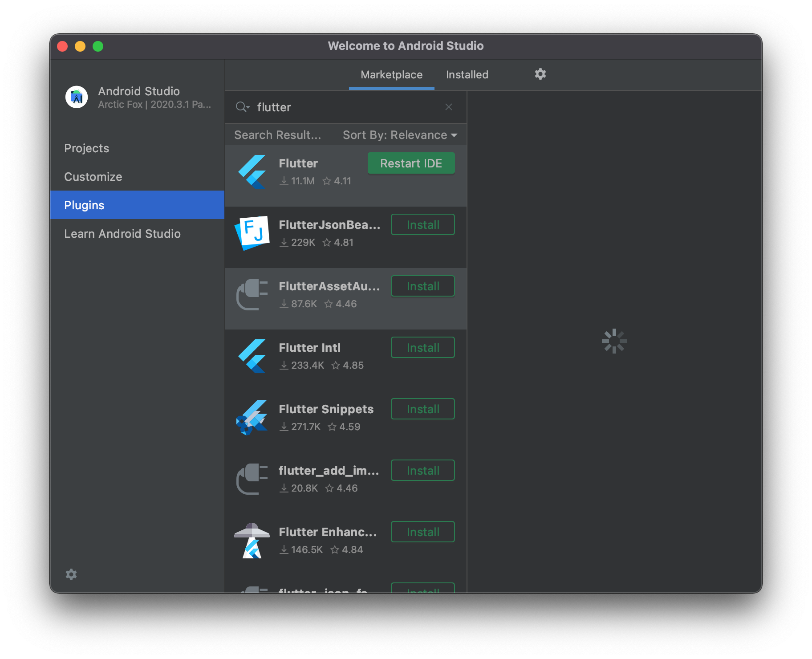Screen dimensions: 812x659
Task: Click Flutter's 4.11 star rating
Action: coord(337,181)
